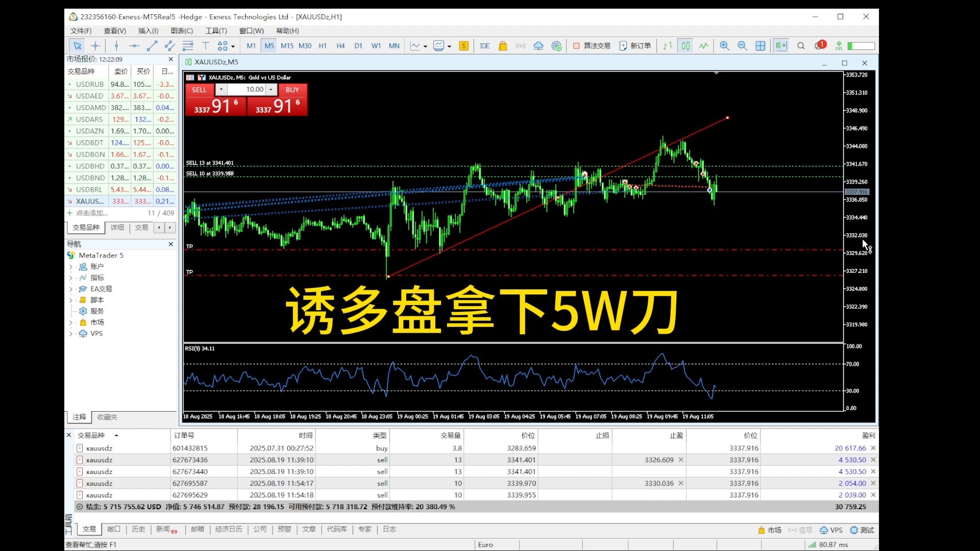Expand the VPS node in Navigator
980x551 pixels.
pos(70,334)
